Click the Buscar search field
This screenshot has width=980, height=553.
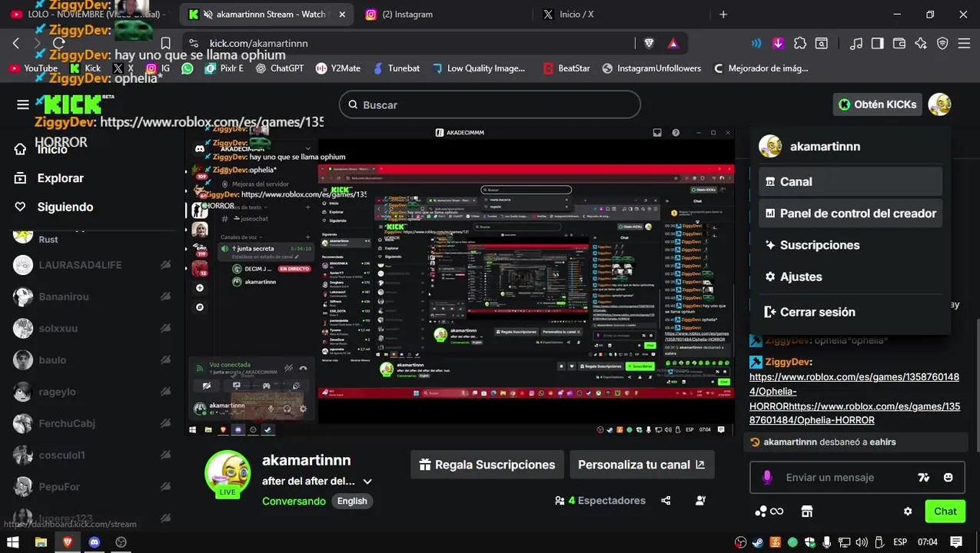[490, 104]
